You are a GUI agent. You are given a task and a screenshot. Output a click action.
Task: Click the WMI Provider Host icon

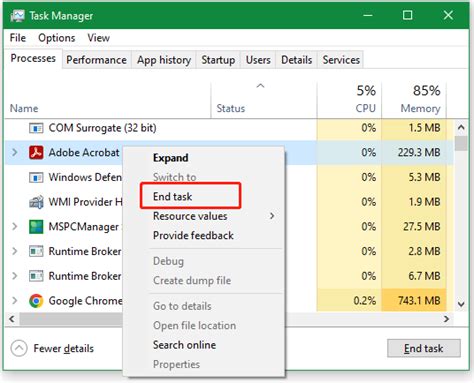point(36,202)
